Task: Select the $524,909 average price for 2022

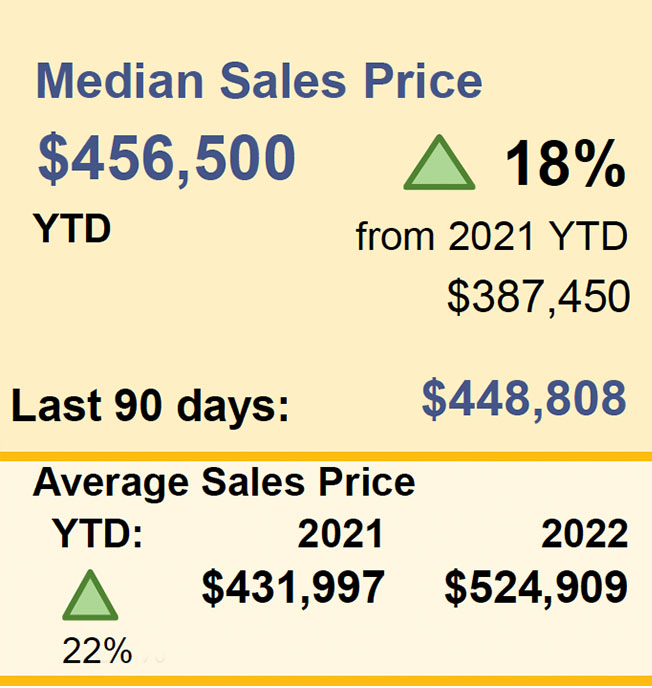Action: [537, 587]
